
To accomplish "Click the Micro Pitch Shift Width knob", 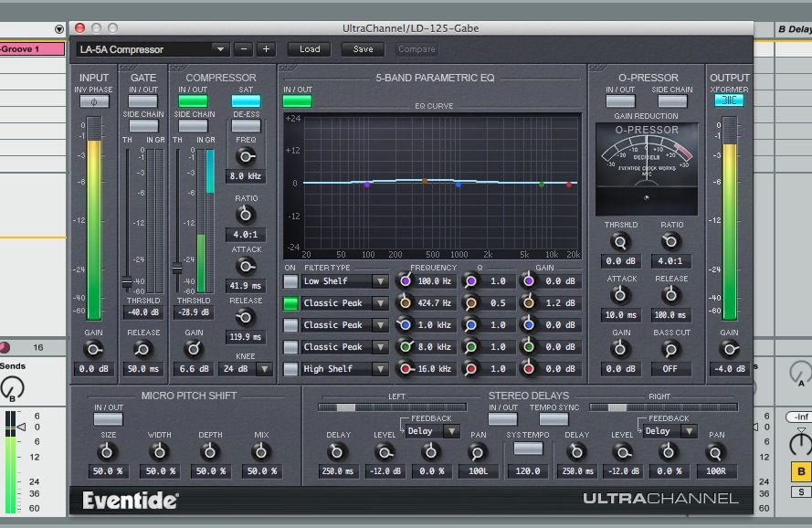I will 159,452.
